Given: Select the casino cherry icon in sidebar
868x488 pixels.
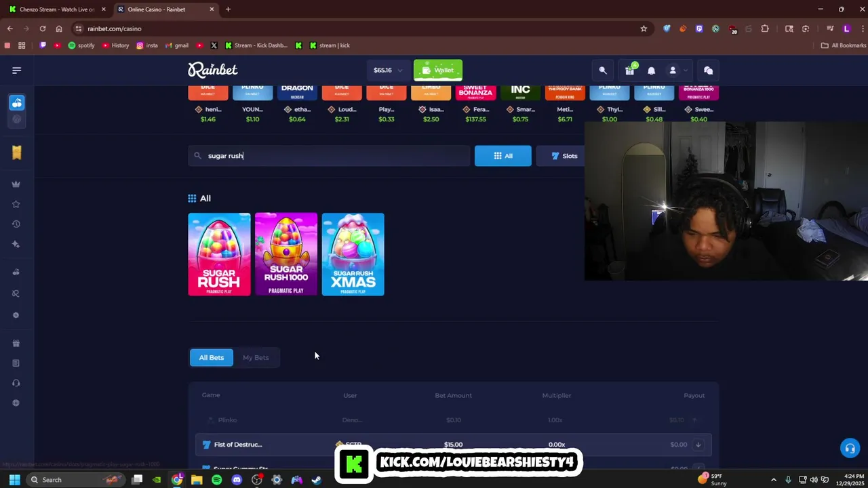Looking at the screenshot, I should click(17, 102).
